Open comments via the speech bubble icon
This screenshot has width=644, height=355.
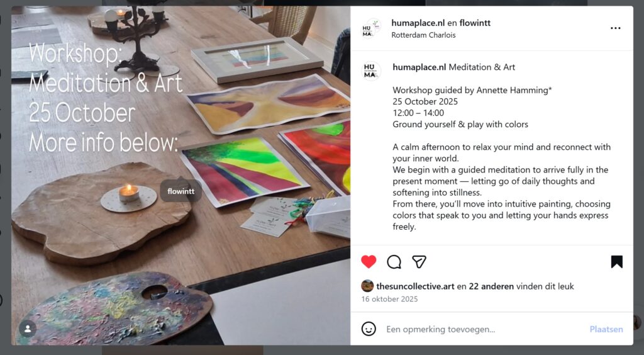(x=394, y=262)
